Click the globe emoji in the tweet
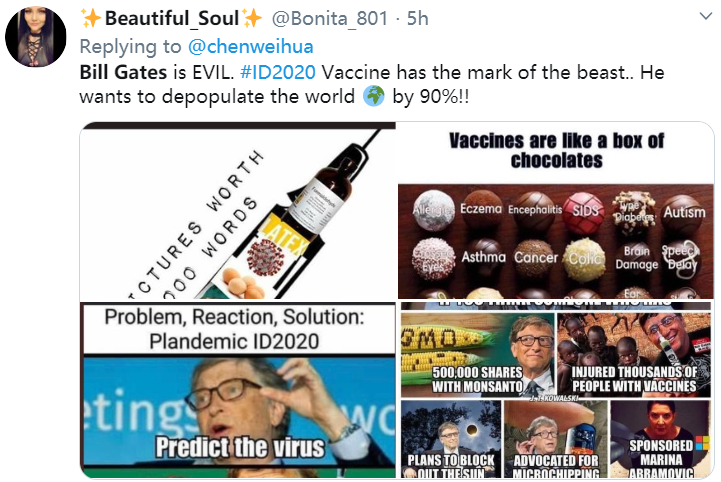Image resolution: width=721 pixels, height=482 pixels. tap(373, 97)
